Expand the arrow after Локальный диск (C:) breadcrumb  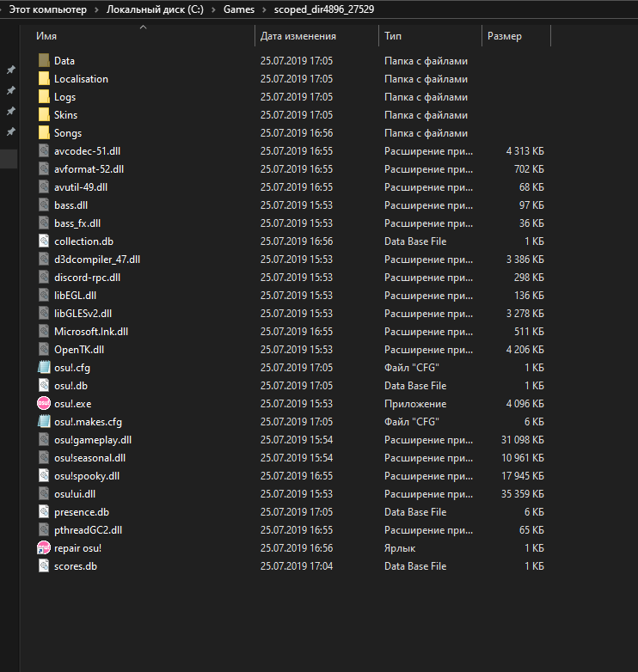[x=213, y=9]
